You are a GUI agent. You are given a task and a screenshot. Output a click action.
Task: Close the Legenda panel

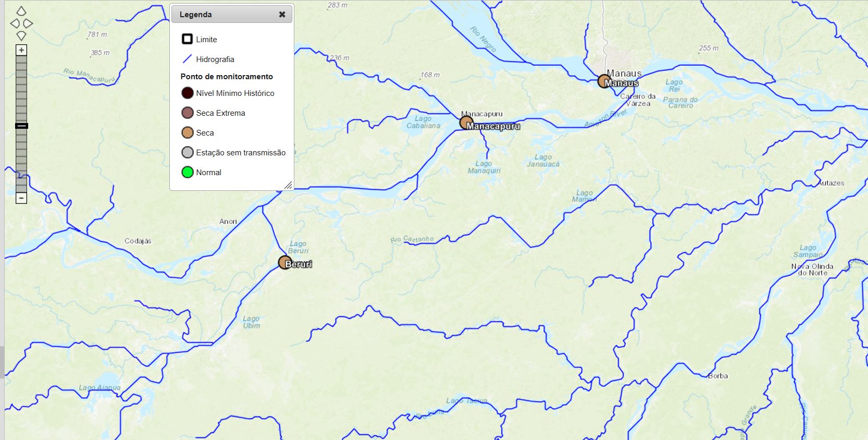(x=282, y=15)
